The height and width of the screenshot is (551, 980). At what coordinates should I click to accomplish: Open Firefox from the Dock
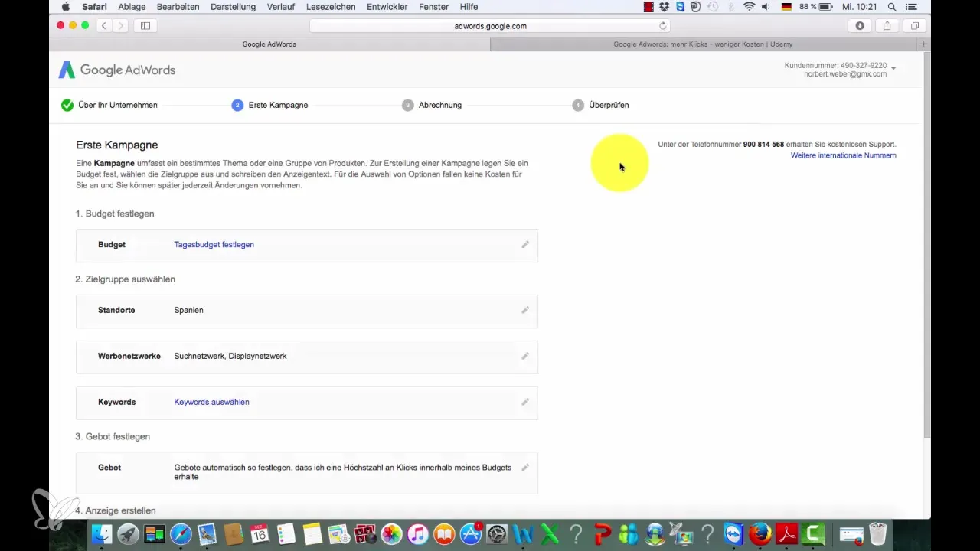(760, 533)
